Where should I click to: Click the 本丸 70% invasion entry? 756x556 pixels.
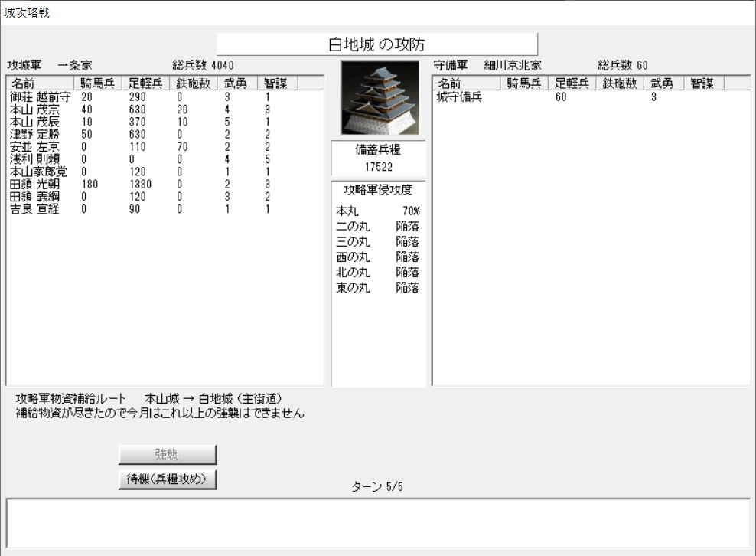377,210
